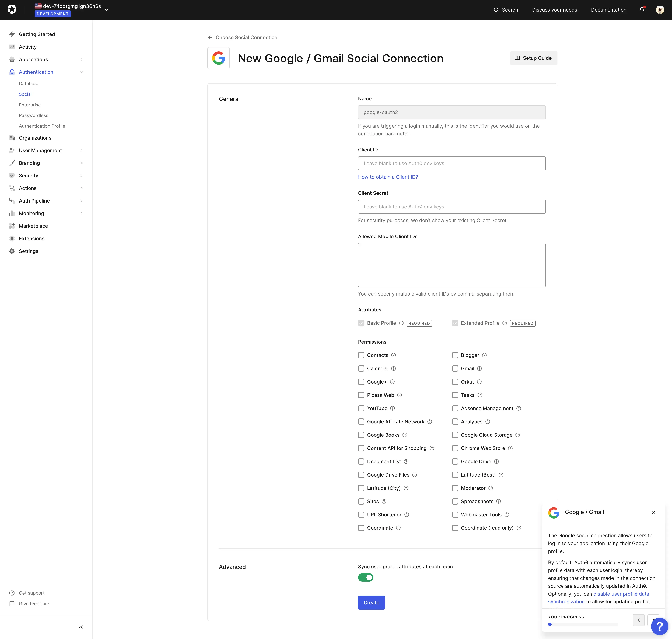Click the Client ID input field

tap(451, 163)
